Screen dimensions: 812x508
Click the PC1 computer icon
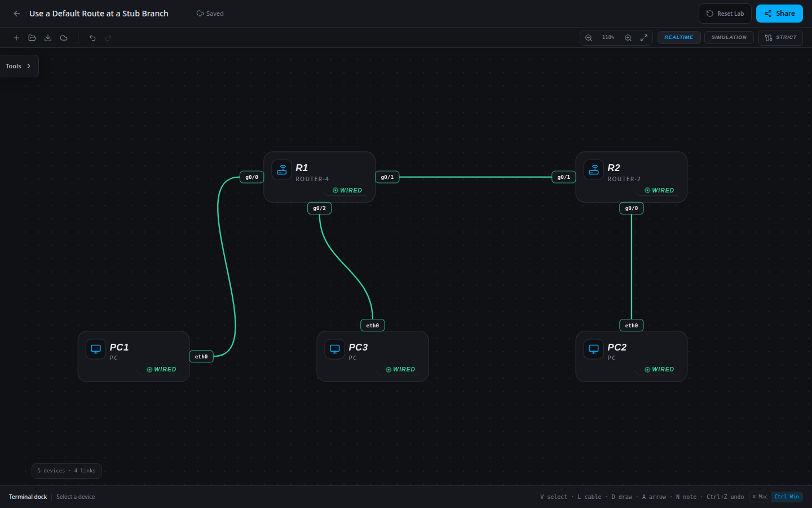(x=96, y=349)
